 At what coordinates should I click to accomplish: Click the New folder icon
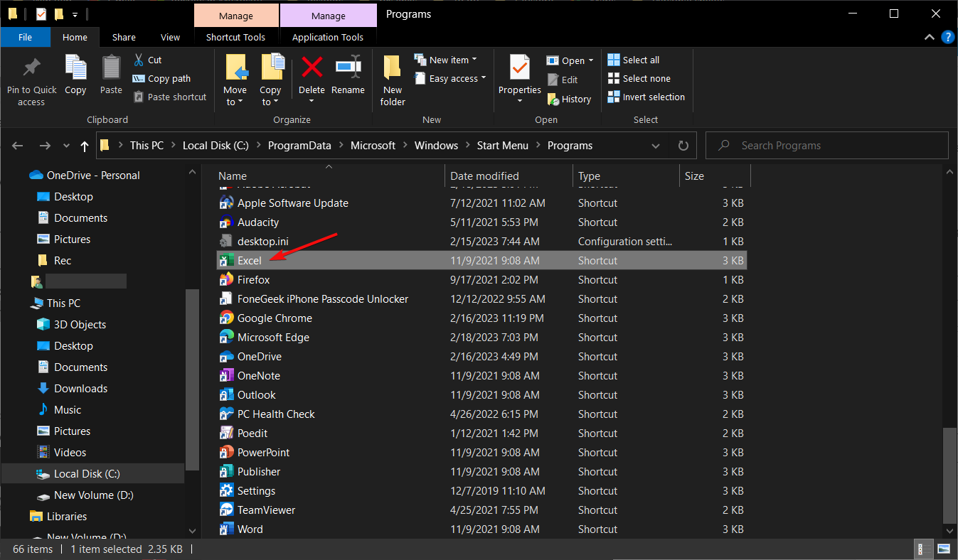click(393, 68)
